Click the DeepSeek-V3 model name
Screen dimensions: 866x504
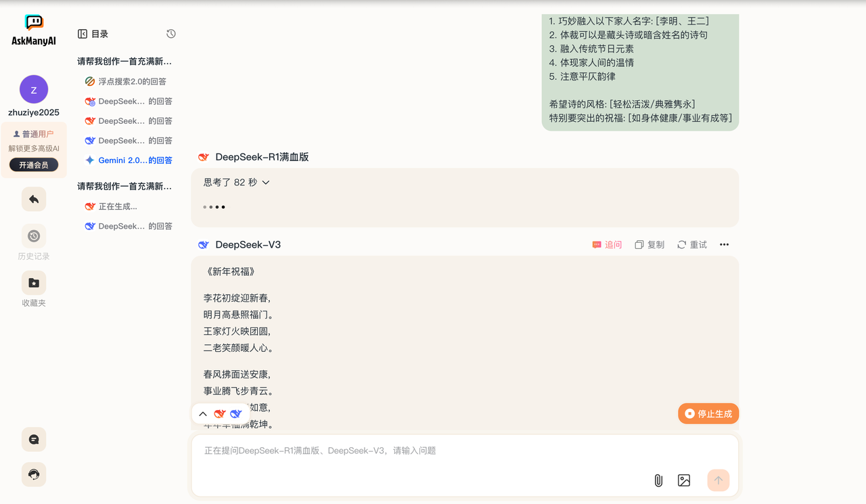pos(248,245)
